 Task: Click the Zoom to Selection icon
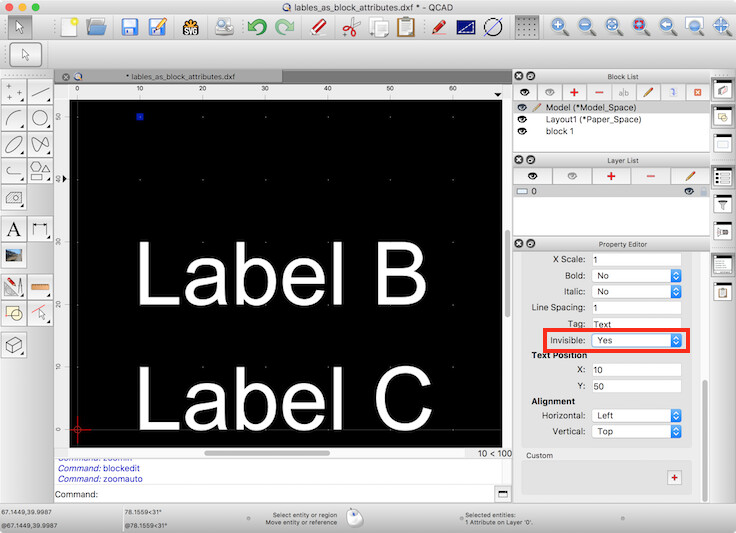(x=640, y=26)
